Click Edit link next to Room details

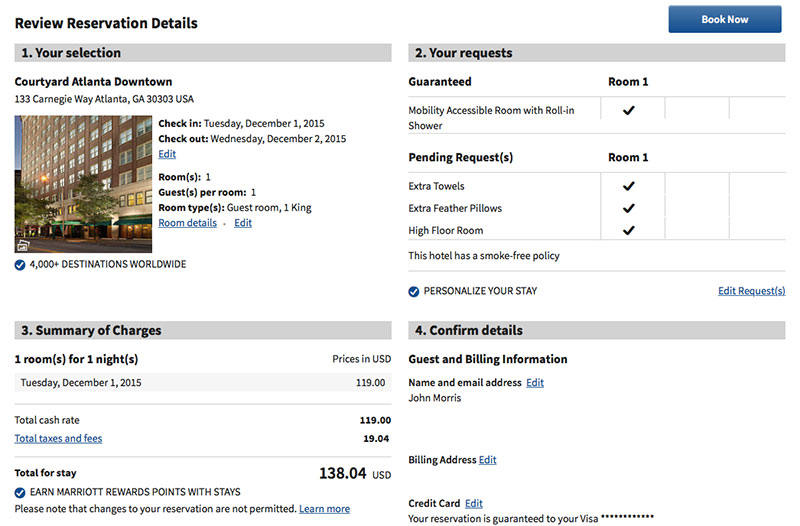click(243, 223)
